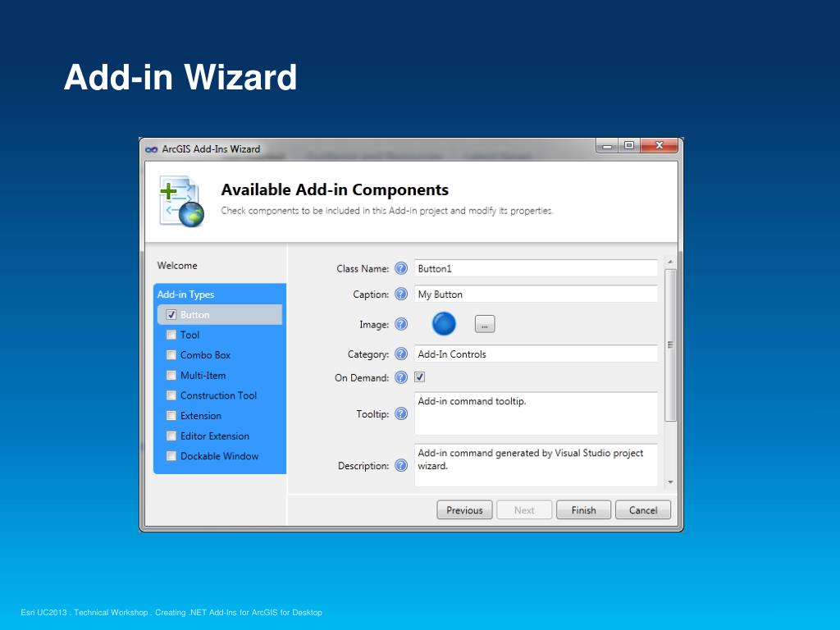
Task: Check the Editor Extension checkbox
Action: pyautogui.click(x=171, y=436)
